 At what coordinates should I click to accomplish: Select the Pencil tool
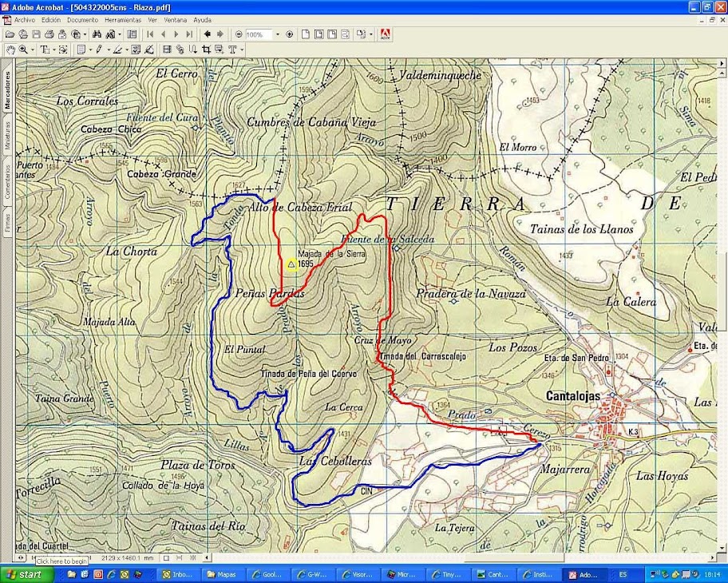coord(99,50)
